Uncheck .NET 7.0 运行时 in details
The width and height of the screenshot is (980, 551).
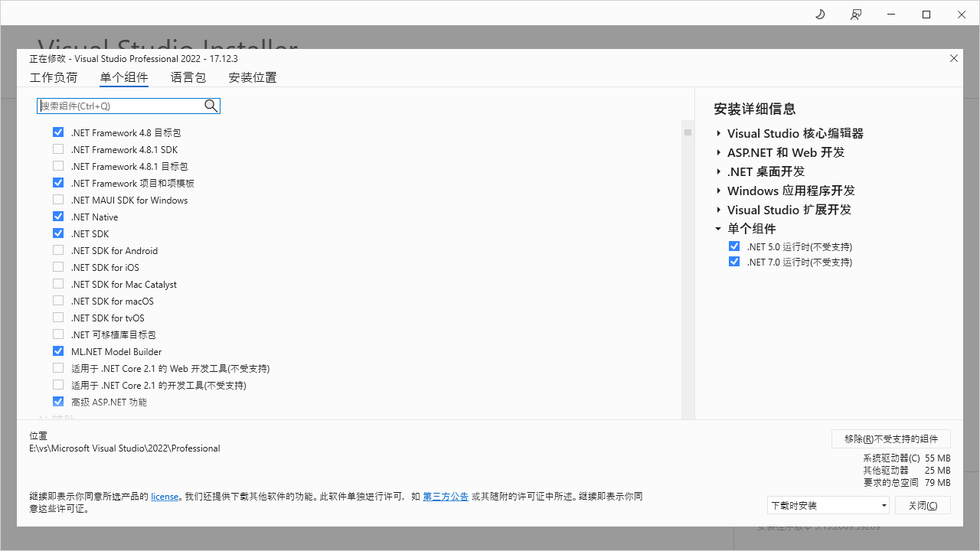click(734, 262)
